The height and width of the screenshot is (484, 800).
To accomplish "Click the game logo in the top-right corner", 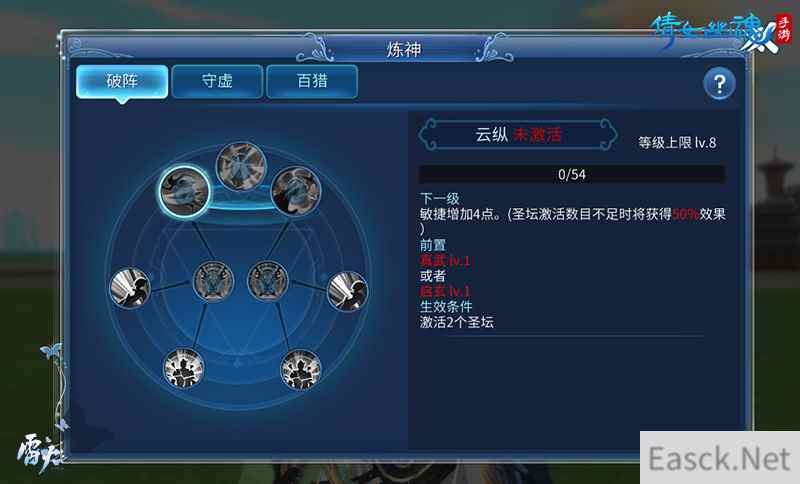I will 720,33.
